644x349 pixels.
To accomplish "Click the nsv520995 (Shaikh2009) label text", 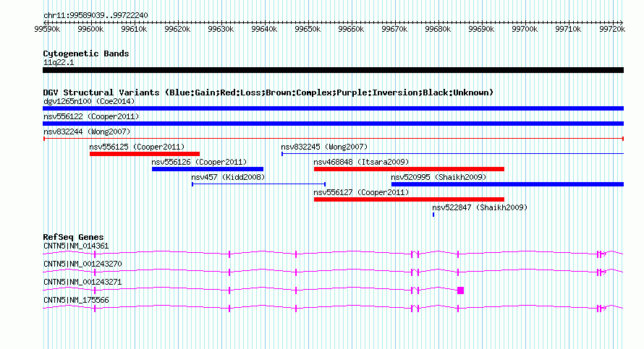I will click(x=438, y=177).
